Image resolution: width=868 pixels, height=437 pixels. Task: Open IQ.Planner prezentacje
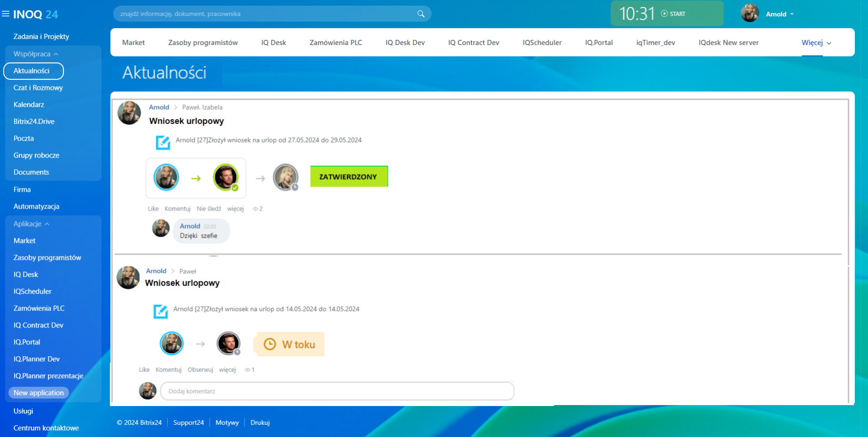tap(48, 376)
